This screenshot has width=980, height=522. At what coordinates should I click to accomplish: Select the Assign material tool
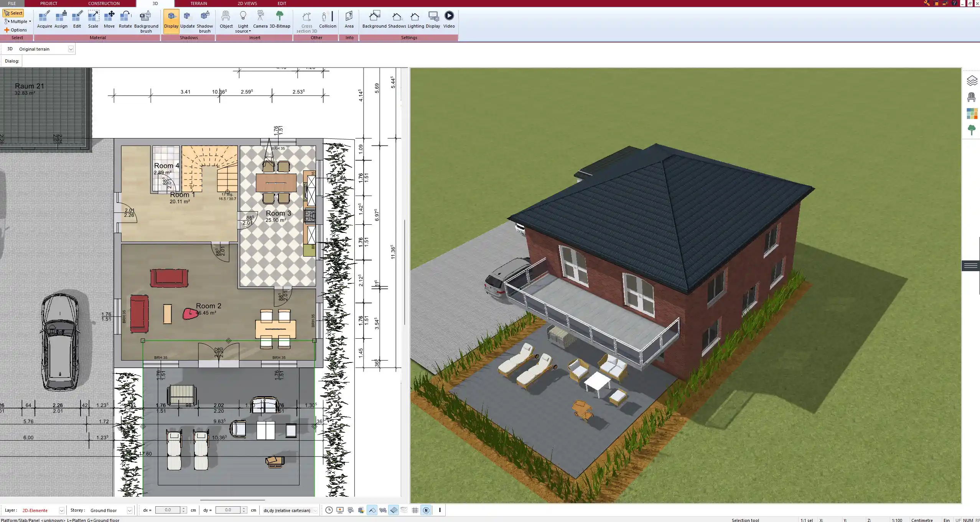pos(61,20)
